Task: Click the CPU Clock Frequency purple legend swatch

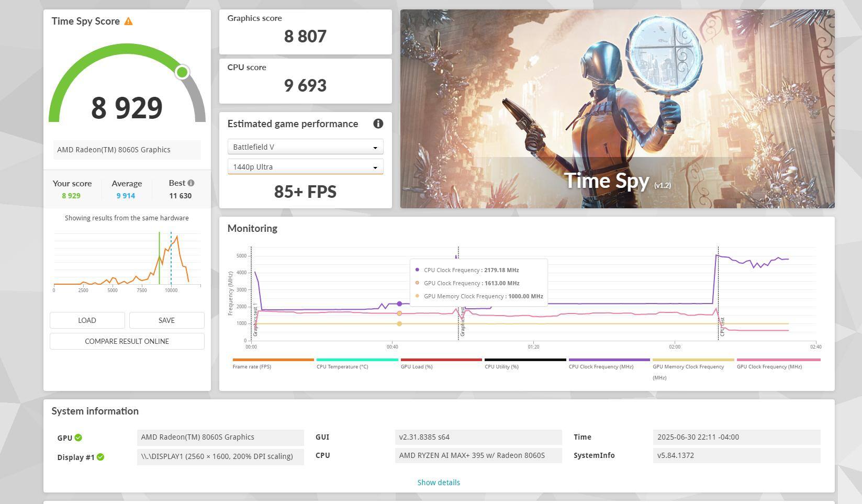Action: [609, 360]
